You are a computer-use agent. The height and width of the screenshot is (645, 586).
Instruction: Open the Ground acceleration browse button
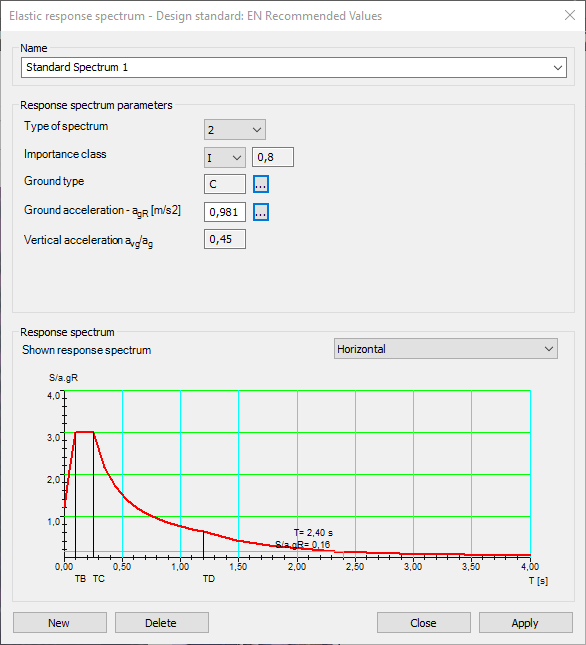click(x=261, y=212)
